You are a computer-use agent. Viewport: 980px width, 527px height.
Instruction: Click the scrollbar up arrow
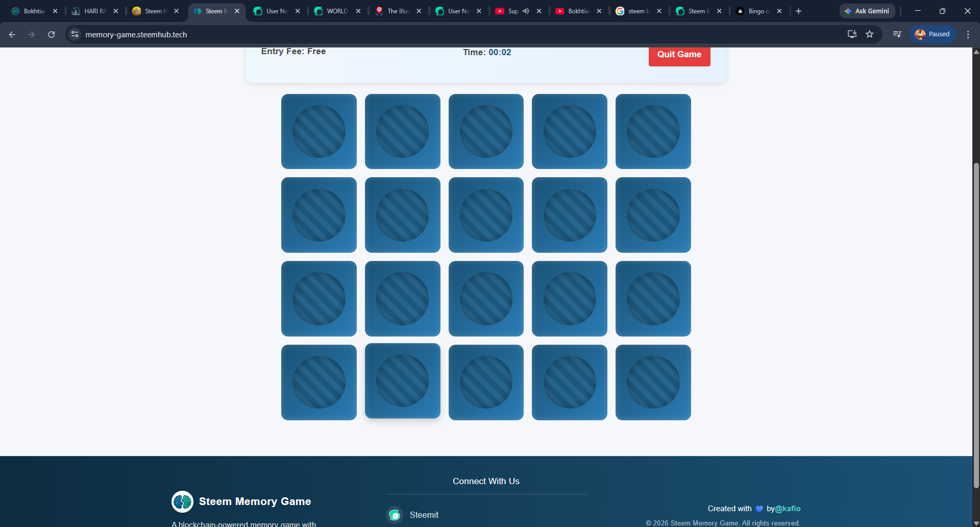click(x=976, y=52)
